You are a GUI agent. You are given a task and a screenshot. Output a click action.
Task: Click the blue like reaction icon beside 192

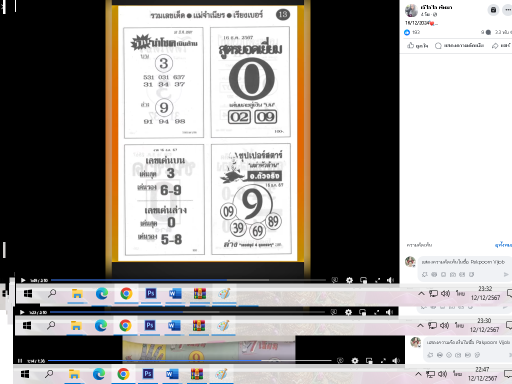point(407,32)
